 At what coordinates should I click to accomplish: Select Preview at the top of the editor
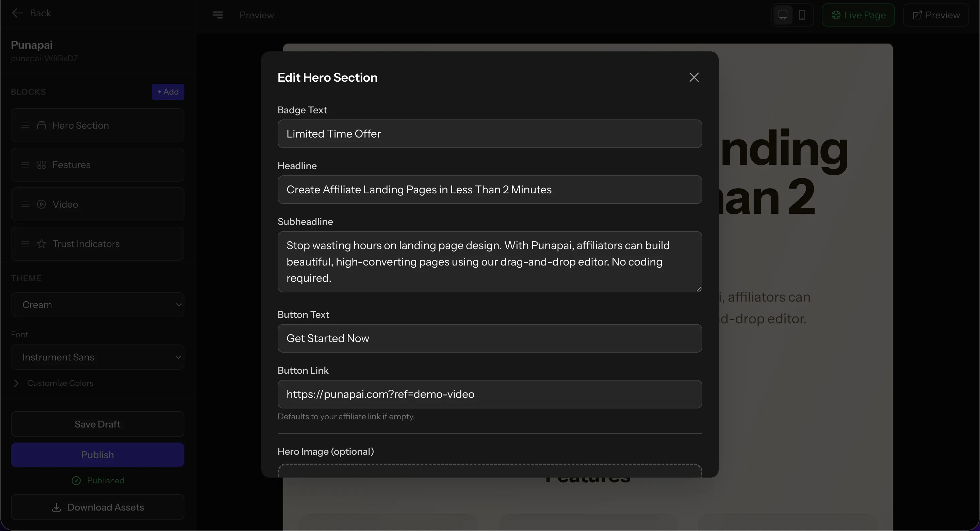coord(257,15)
